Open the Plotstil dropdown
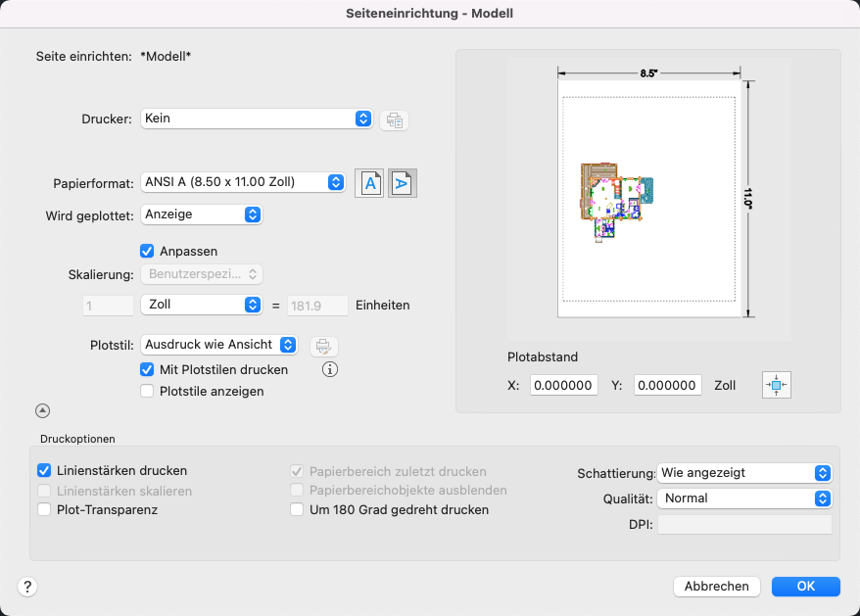Viewport: 860px width, 616px height. [219, 345]
